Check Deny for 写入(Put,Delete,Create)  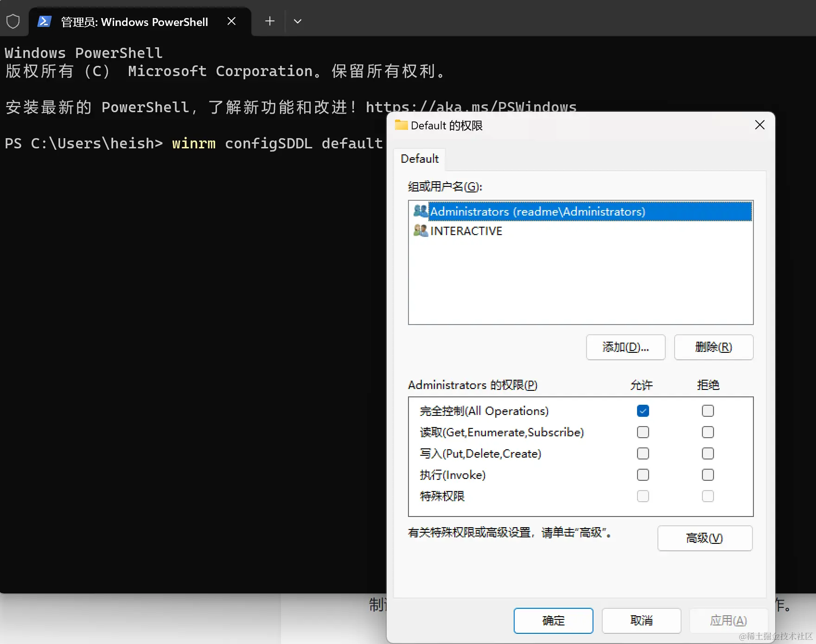[x=708, y=453]
